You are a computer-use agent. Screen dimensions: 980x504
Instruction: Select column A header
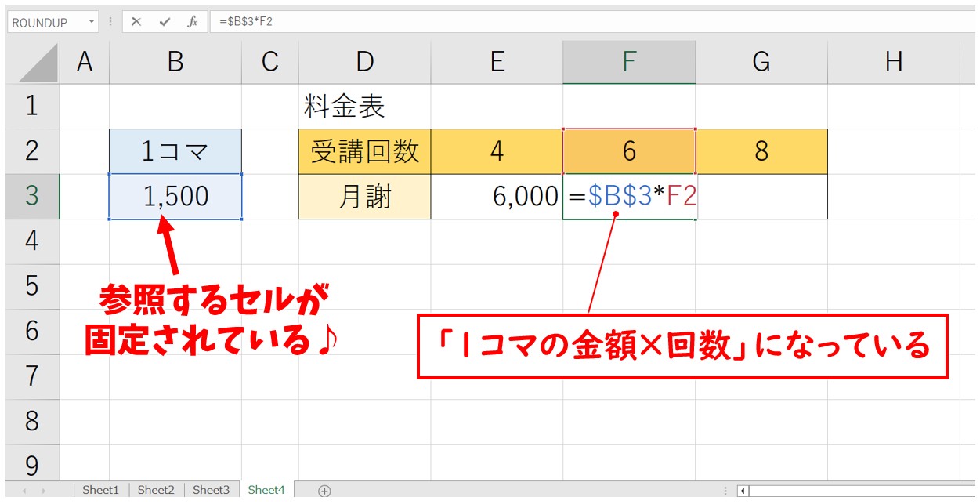point(85,62)
